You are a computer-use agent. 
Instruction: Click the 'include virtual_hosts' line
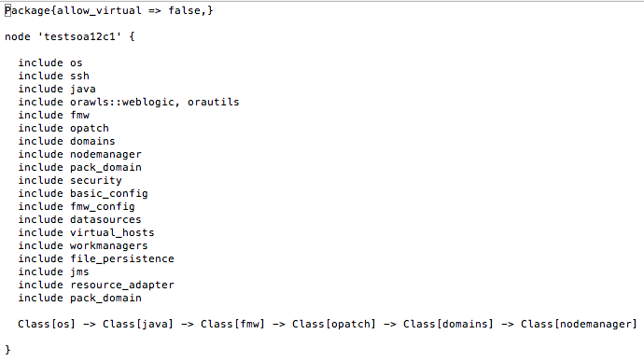pos(86,232)
